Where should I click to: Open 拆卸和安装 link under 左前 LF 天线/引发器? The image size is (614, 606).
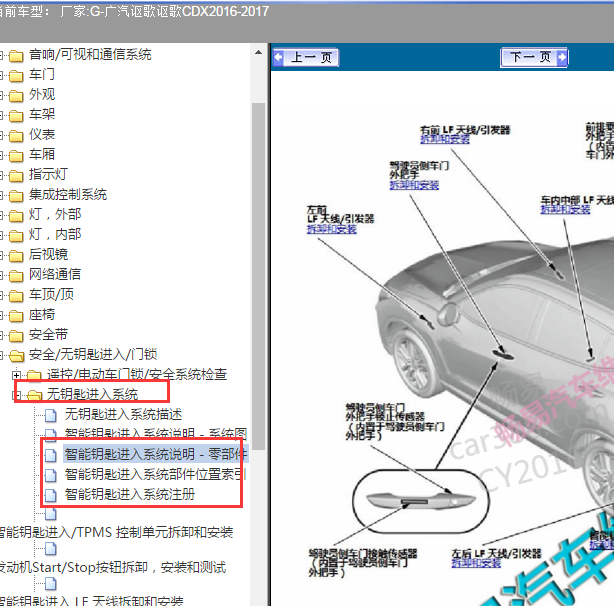tap(332, 229)
